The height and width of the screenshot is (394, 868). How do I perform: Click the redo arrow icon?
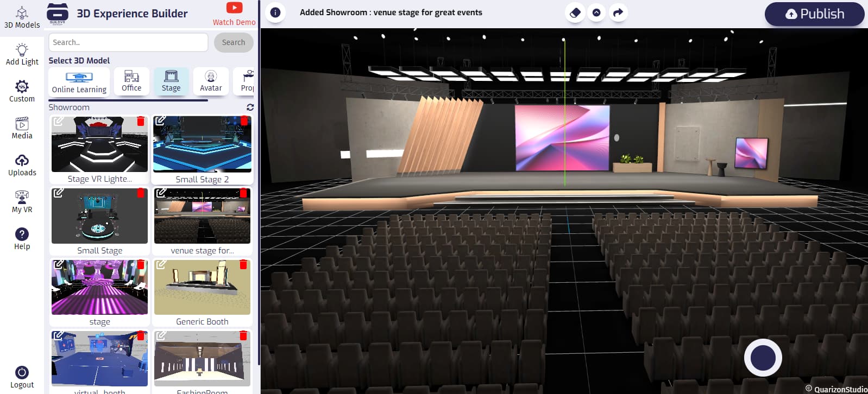(618, 12)
